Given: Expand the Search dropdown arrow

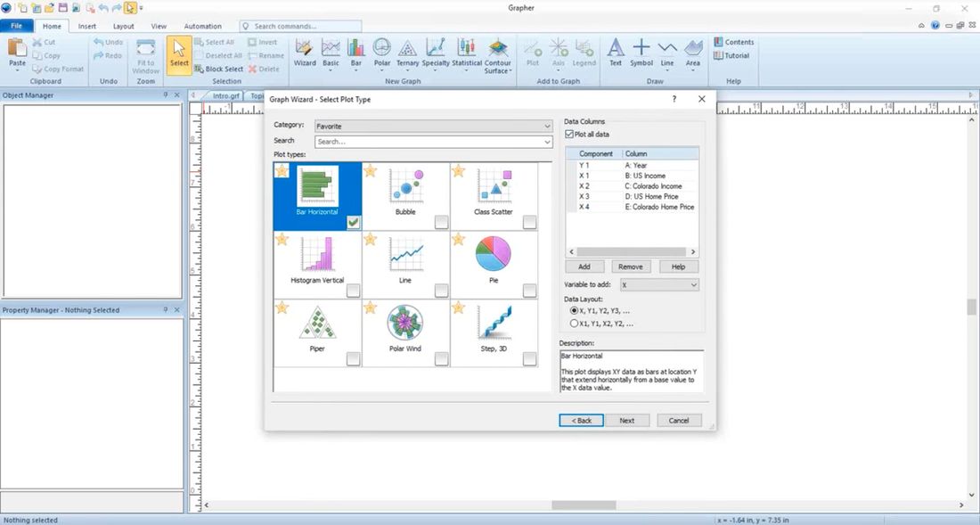Looking at the screenshot, I should (548, 142).
